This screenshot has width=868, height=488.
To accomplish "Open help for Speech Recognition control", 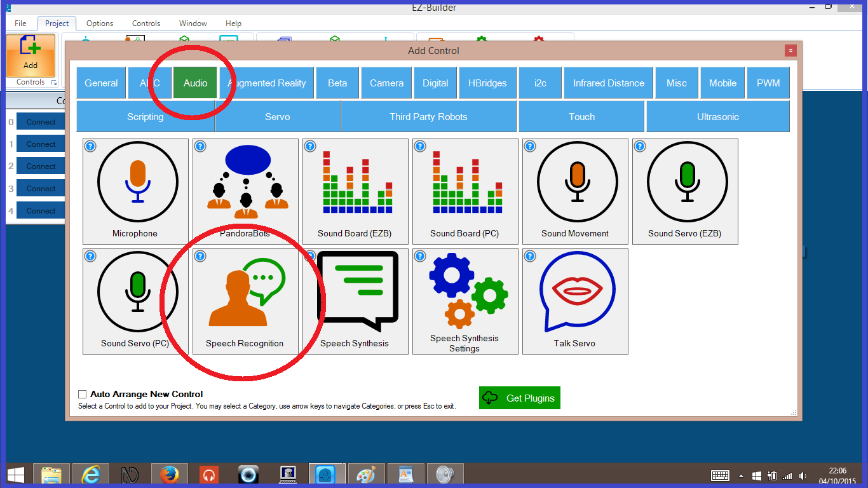I will pos(200,256).
